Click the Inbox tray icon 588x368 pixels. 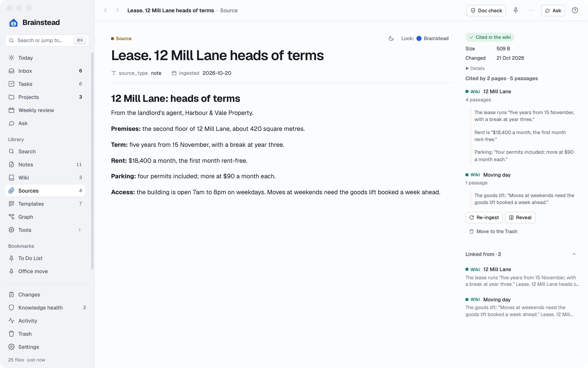point(11,71)
